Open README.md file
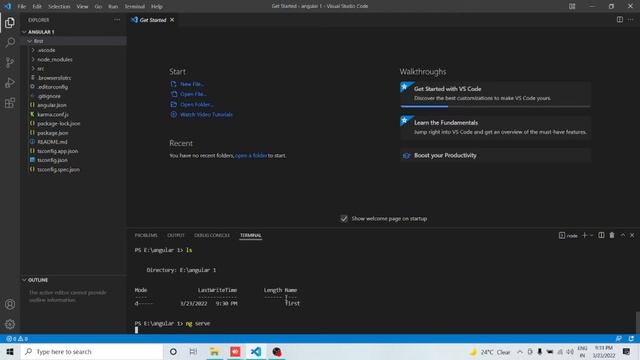The height and width of the screenshot is (360, 640). tap(52, 142)
